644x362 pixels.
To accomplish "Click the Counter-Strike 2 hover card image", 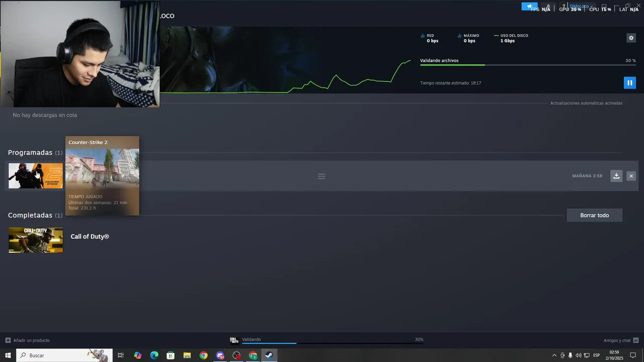I will (102, 168).
